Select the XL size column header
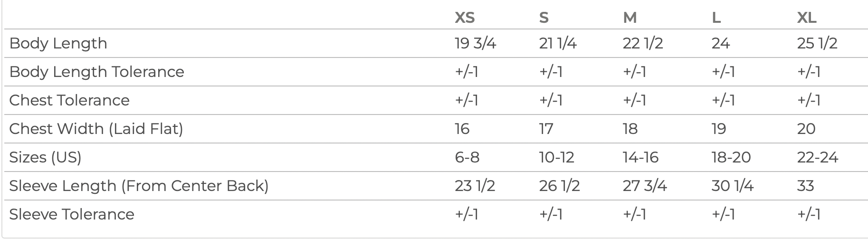Viewport: 868px width, 239px height. [x=806, y=18]
